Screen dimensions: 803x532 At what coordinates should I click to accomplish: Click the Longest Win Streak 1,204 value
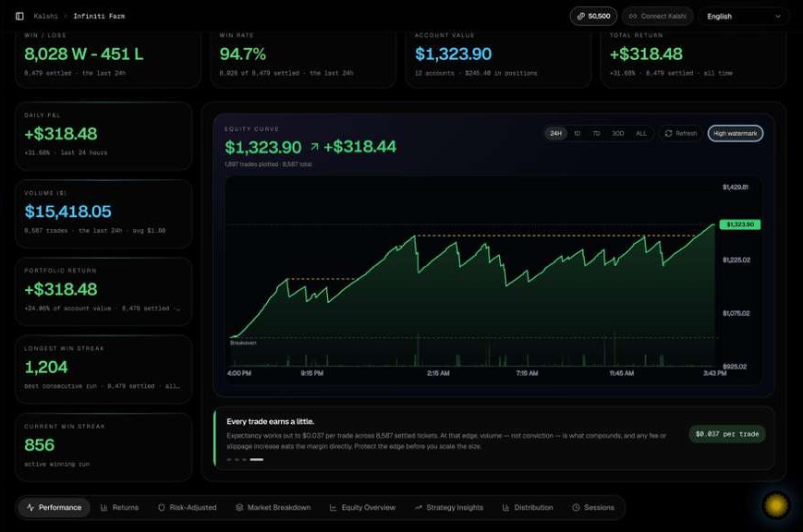click(x=46, y=368)
